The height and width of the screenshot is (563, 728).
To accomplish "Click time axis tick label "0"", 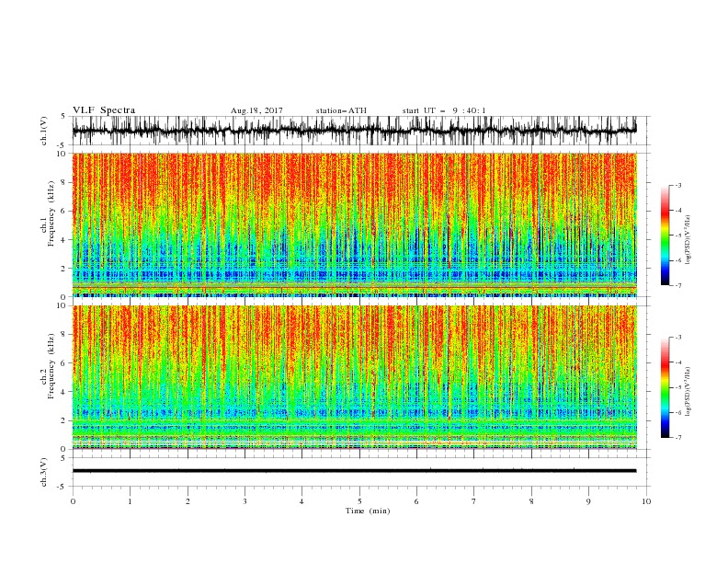I will 73,501.
